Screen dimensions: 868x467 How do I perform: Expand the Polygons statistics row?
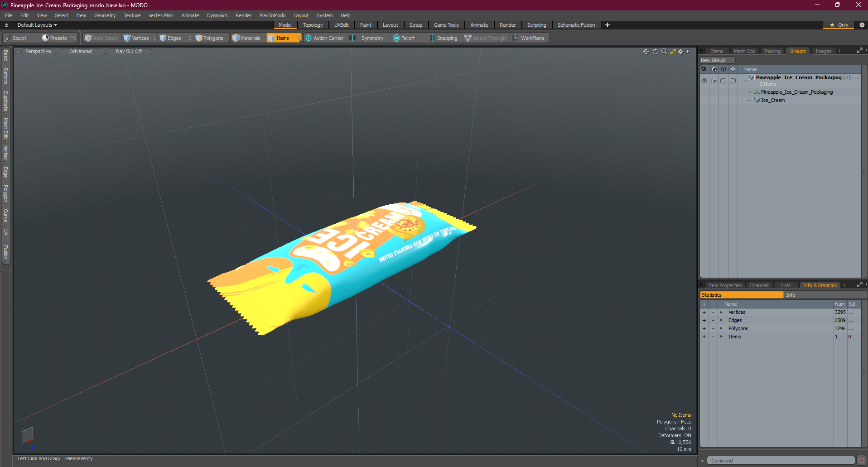coord(721,328)
